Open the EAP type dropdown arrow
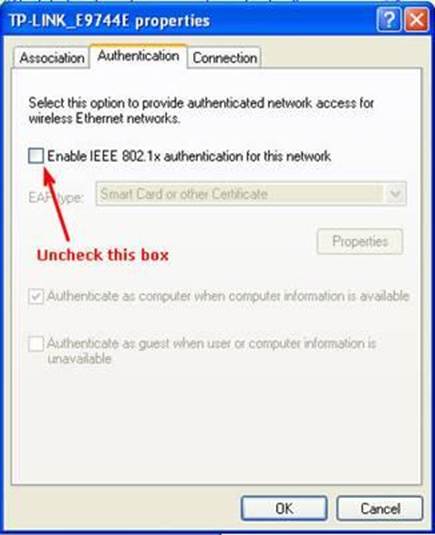 [x=395, y=194]
